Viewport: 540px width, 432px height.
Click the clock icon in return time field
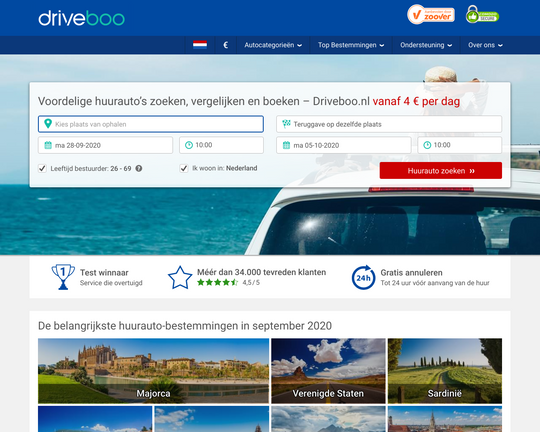coord(427,145)
